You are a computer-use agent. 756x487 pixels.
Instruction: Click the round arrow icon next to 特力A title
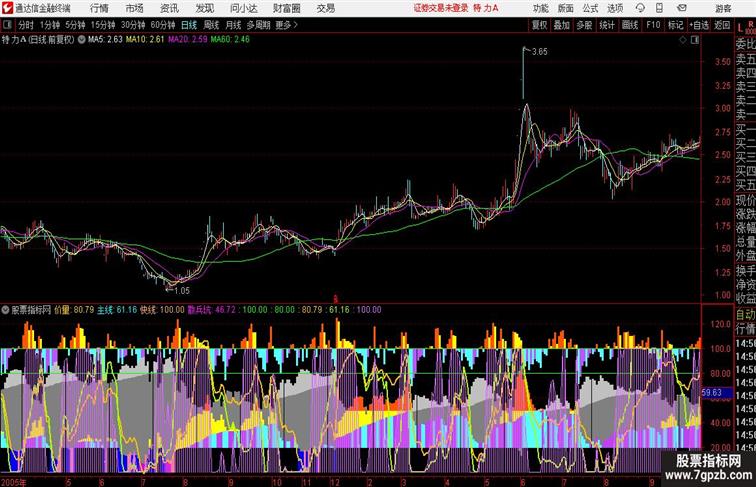(81, 40)
